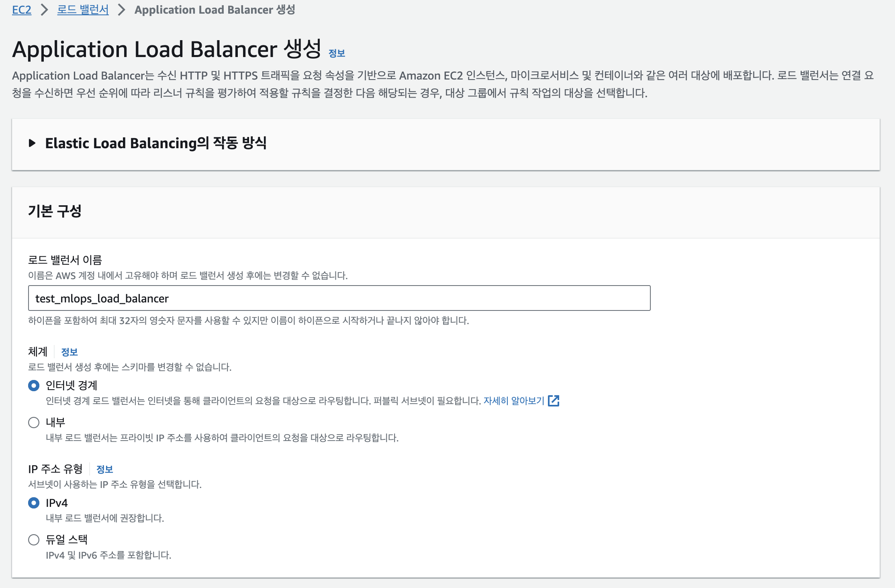Screen dimensions: 895x588
Task: Click the 내부 option label text
Action: [55, 423]
